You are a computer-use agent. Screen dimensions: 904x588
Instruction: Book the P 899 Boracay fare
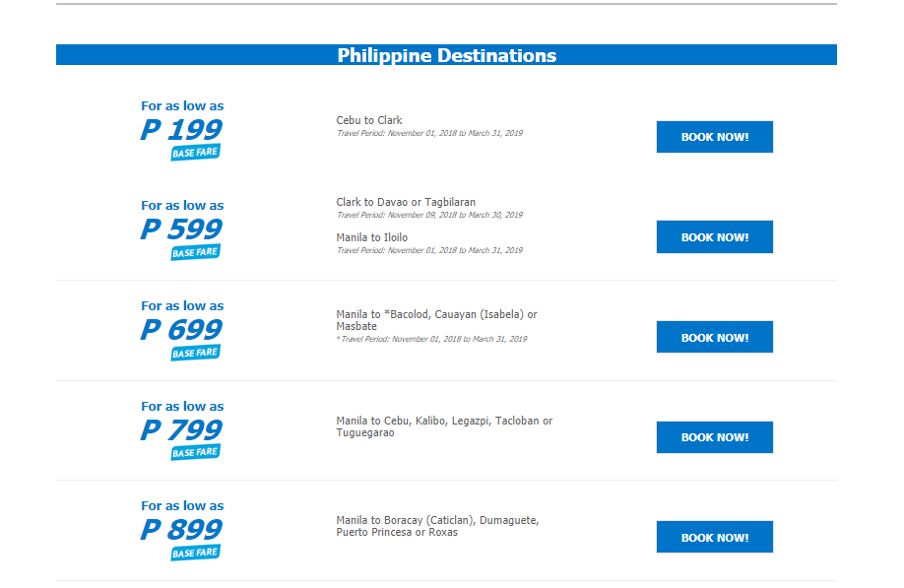click(714, 537)
